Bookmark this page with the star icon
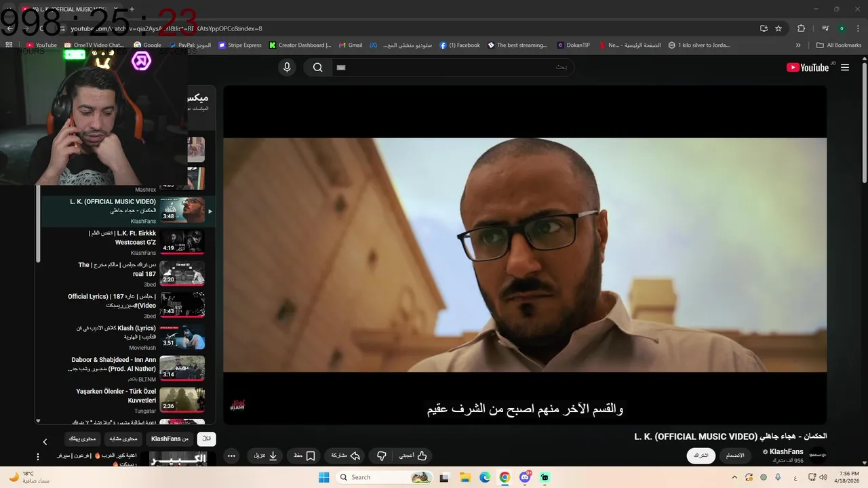868x488 pixels. (x=778, y=28)
